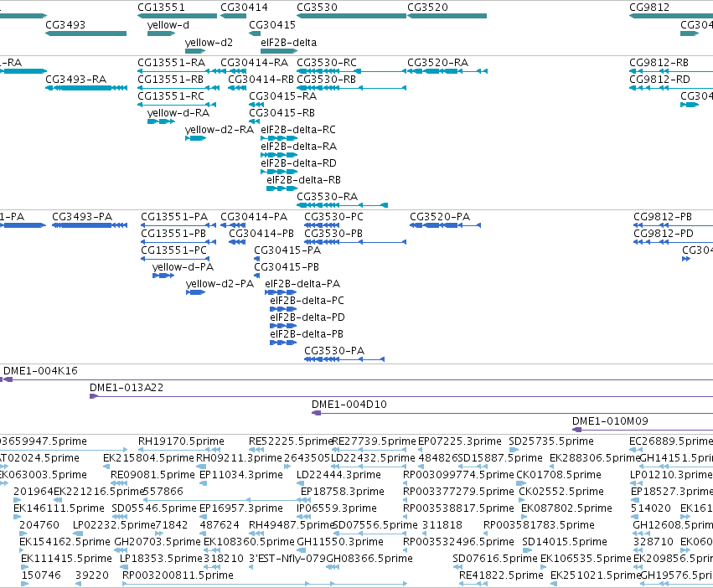Screen dimensions: 713x588
Task: Open transcript CG3530-RA
Action: pyautogui.click(x=328, y=197)
